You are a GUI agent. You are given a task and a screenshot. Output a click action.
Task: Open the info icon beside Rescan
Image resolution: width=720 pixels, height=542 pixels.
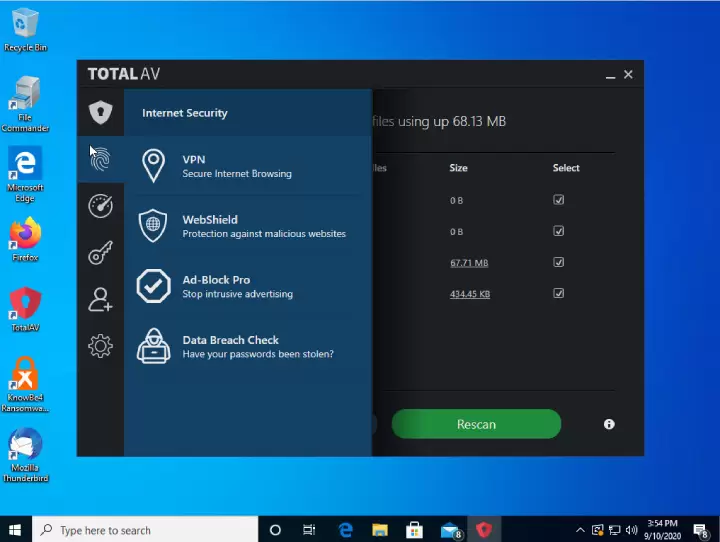(609, 424)
